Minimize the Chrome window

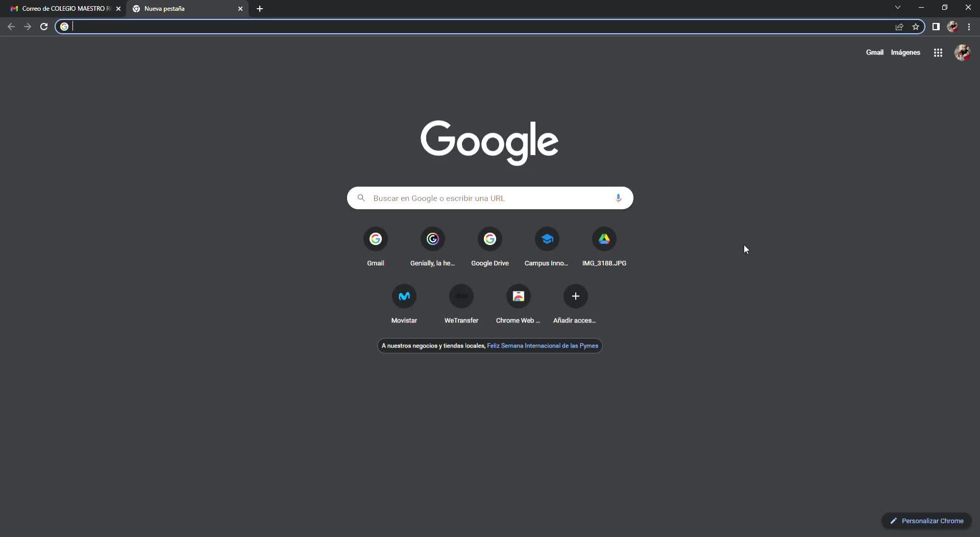921,8
